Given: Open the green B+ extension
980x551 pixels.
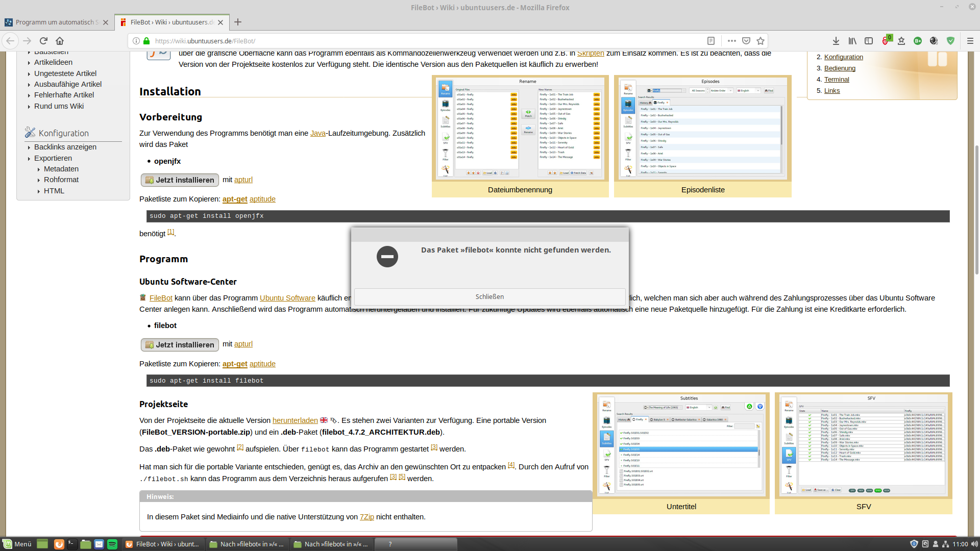Looking at the screenshot, I should tap(918, 41).
